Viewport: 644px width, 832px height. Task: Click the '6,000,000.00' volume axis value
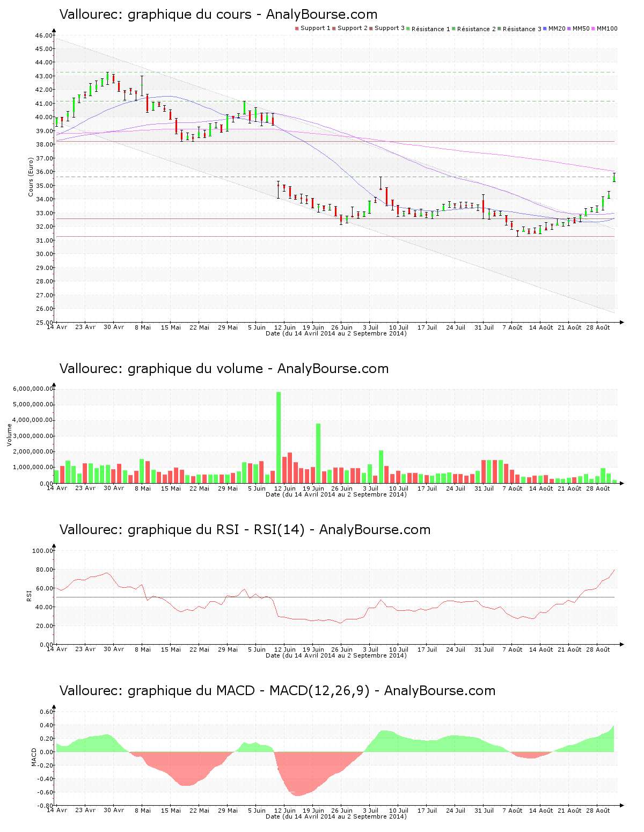click(x=33, y=389)
